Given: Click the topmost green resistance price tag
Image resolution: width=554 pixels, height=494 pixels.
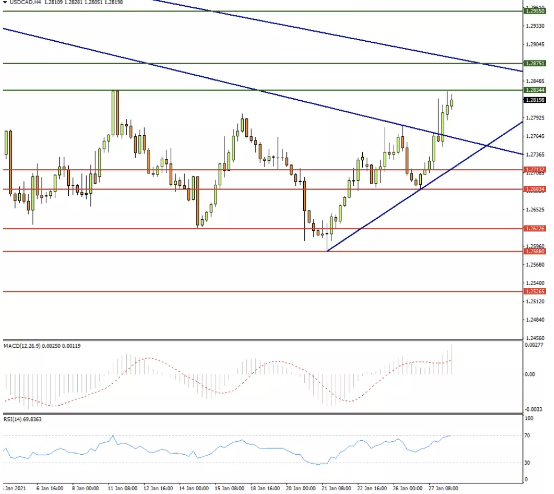Looking at the screenshot, I should [535, 11].
